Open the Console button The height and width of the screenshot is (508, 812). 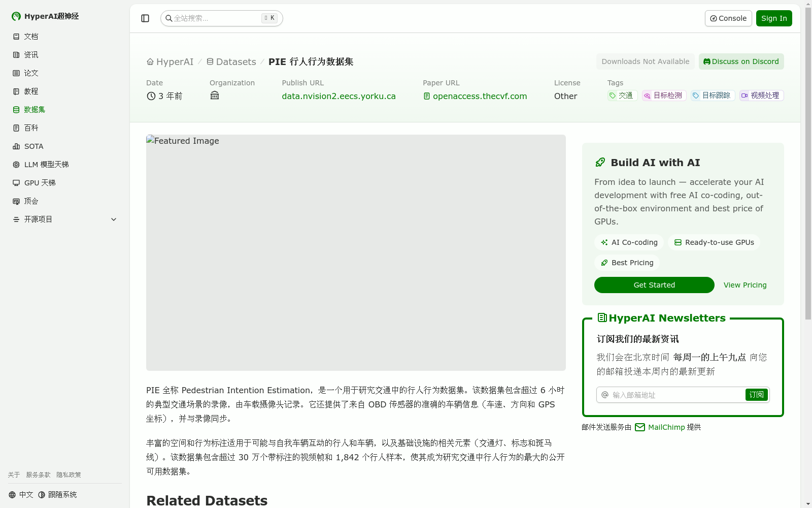(x=728, y=18)
